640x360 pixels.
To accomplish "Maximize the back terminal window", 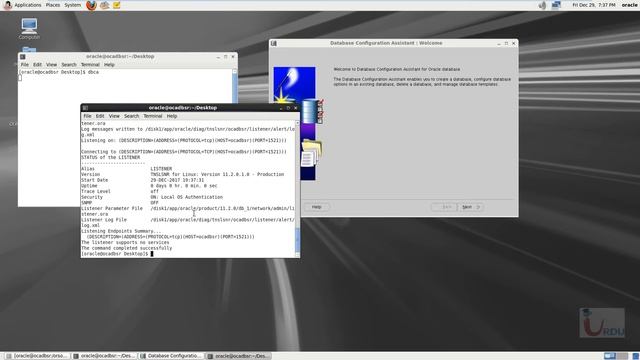I will [x=225, y=57].
